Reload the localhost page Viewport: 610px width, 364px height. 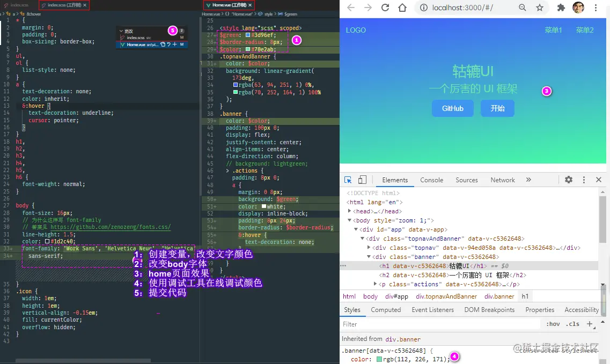[385, 8]
